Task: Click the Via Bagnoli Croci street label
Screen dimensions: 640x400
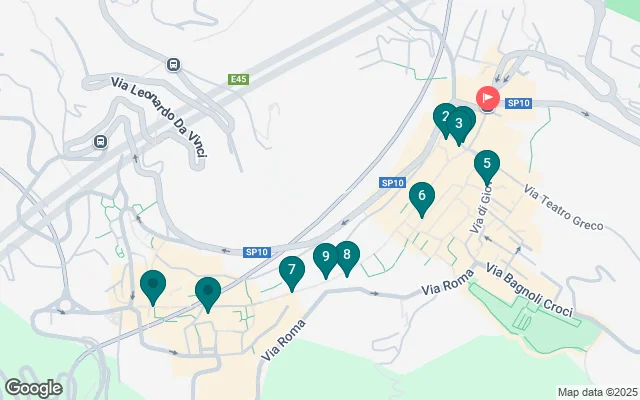Action: tap(529, 290)
